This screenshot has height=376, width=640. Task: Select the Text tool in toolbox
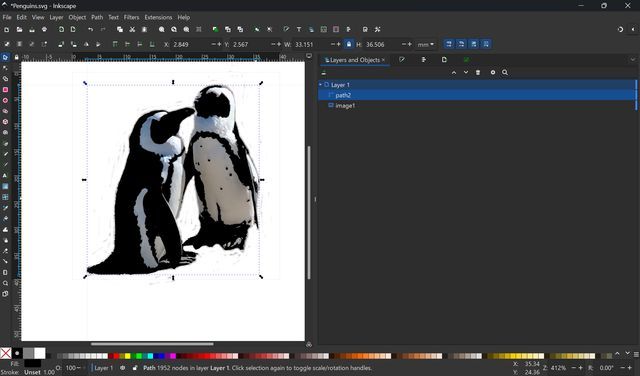(x=5, y=176)
